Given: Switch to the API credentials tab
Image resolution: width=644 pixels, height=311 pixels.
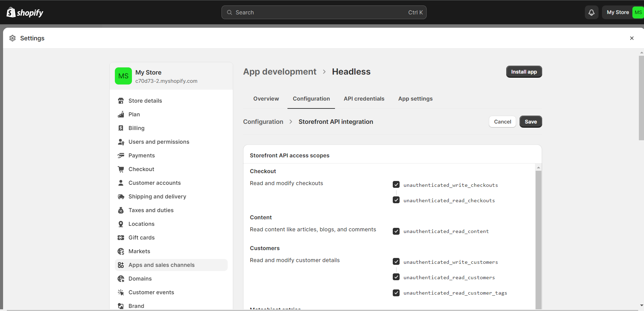Looking at the screenshot, I should [x=364, y=99].
